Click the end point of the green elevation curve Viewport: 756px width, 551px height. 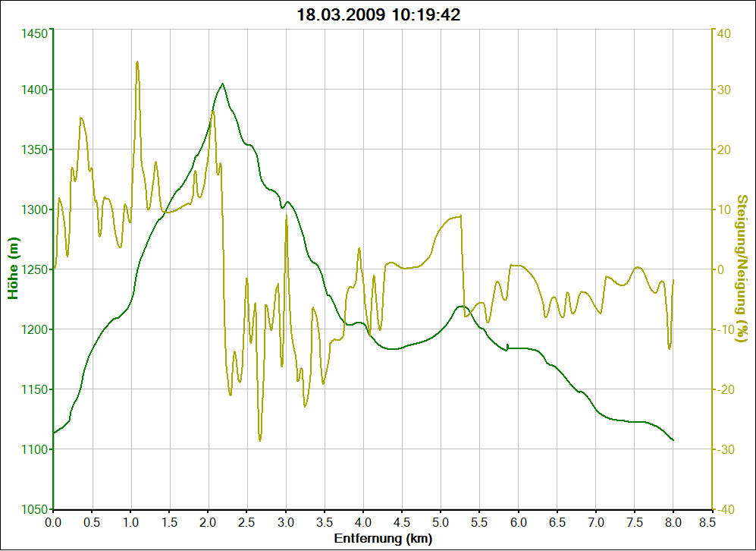pyautogui.click(x=673, y=440)
